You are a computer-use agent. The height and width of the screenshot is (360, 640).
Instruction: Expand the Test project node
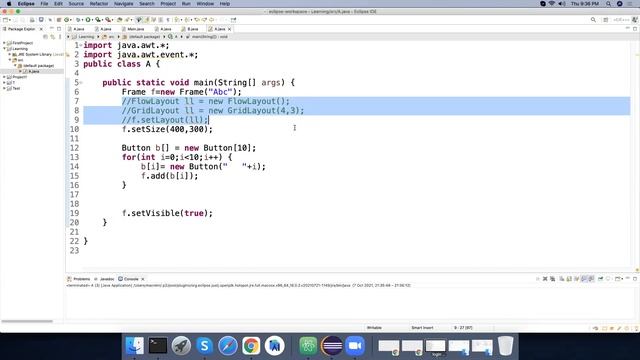(x=4, y=88)
